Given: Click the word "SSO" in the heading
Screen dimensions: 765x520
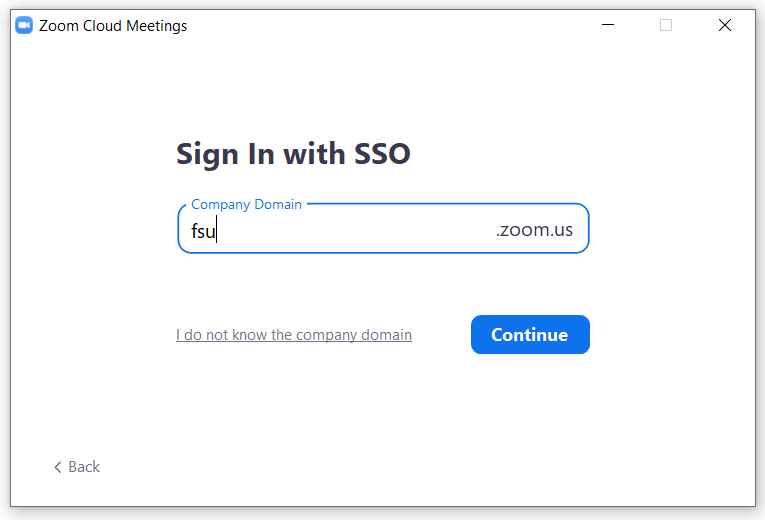Looking at the screenshot, I should 383,154.
